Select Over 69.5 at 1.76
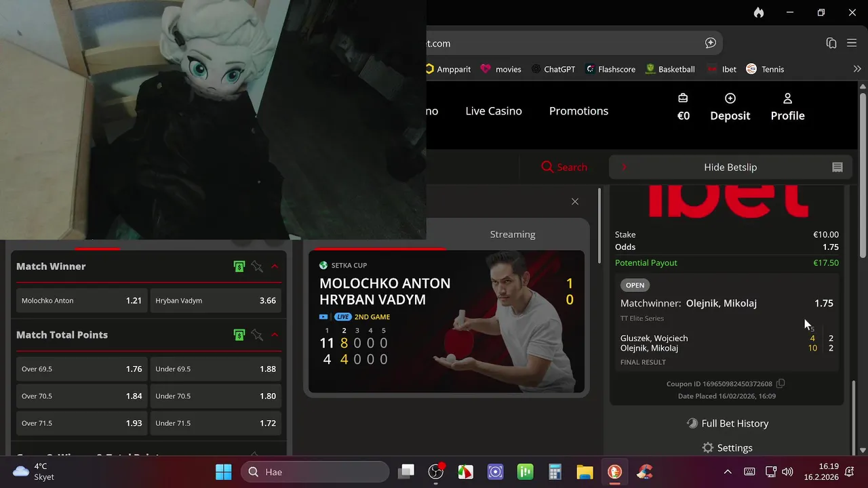 click(81, 369)
